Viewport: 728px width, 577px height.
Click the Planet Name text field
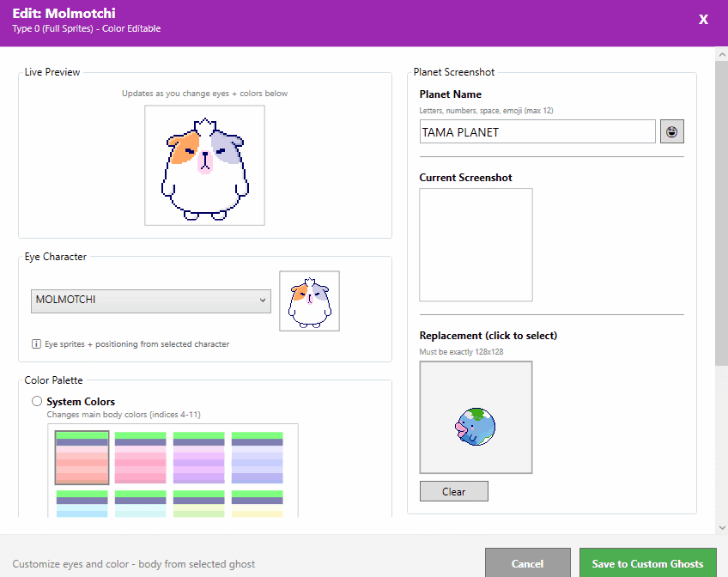pos(537,132)
